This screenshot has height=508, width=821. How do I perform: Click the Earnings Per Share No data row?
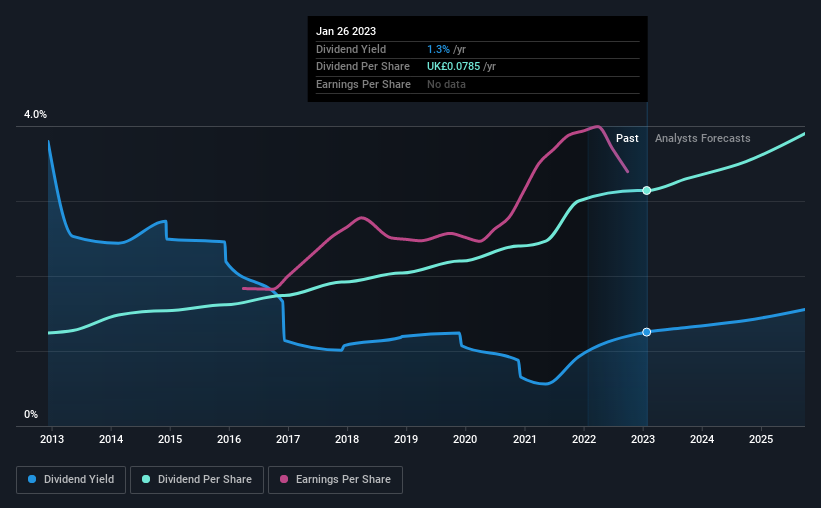(x=478, y=84)
